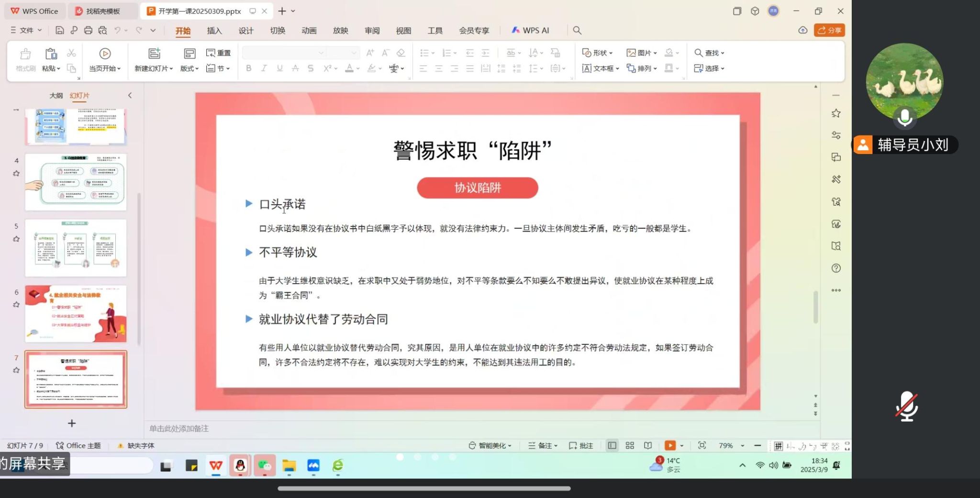Open the help question mark icon in right sidebar
Screen dimensions: 980x498
click(836, 268)
